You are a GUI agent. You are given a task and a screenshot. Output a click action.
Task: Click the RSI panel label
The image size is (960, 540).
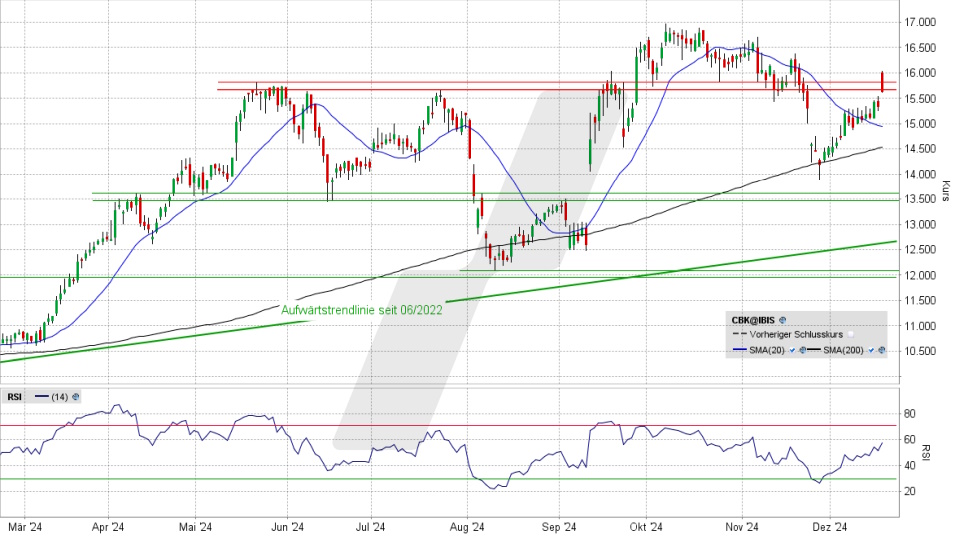(x=15, y=397)
